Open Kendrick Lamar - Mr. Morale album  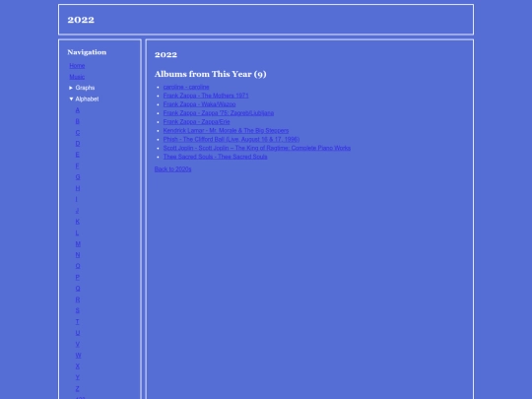point(226,131)
